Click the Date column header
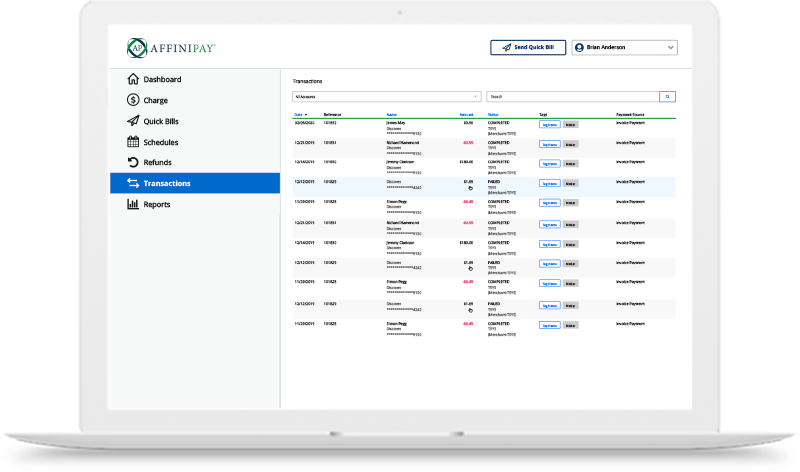The image size is (800, 472). (298, 115)
